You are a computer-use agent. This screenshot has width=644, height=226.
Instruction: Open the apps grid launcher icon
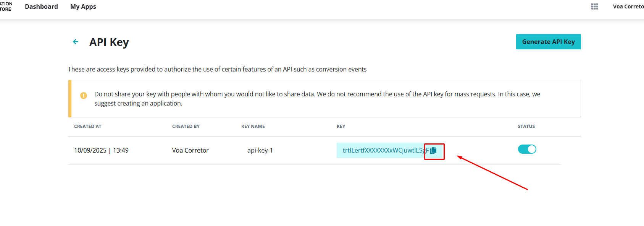click(x=594, y=7)
